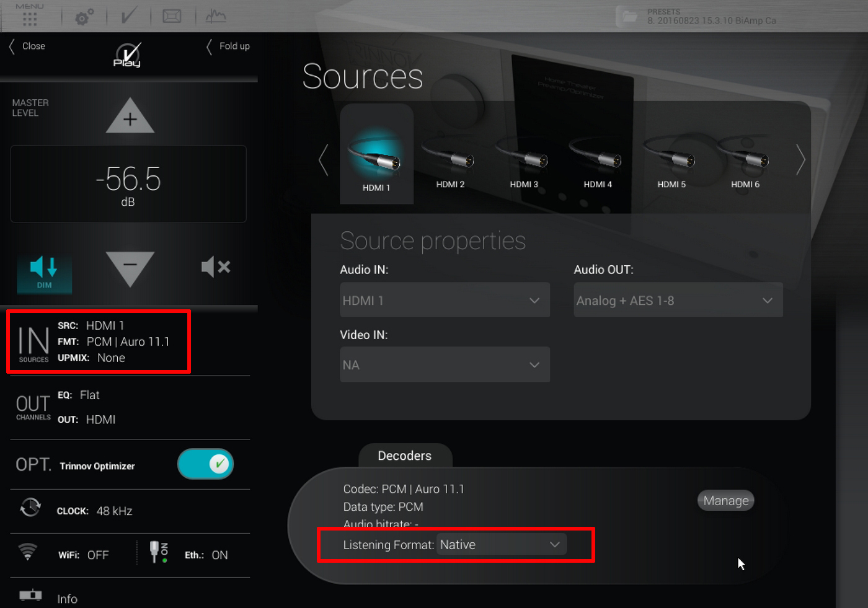Open Listening Format dropdown

coord(501,545)
